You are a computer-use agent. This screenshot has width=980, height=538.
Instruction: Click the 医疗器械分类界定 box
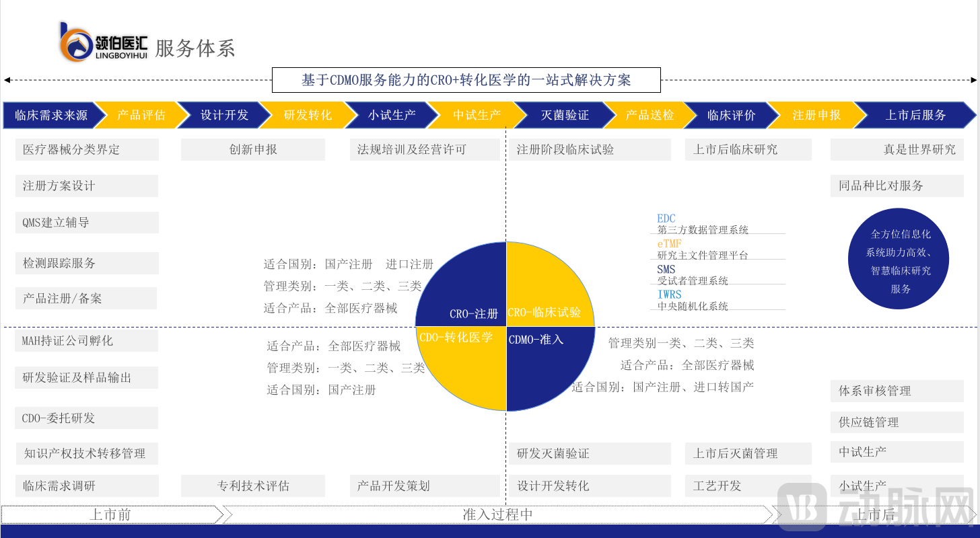coord(87,149)
